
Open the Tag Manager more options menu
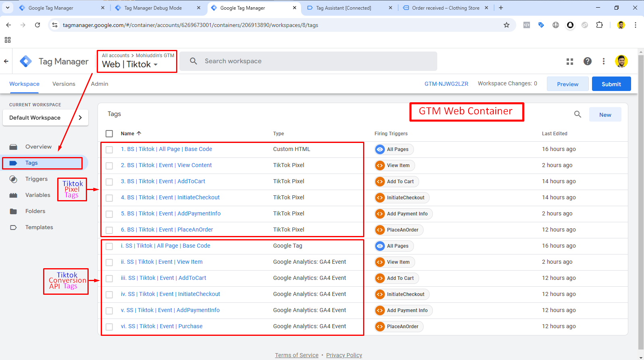(603, 61)
